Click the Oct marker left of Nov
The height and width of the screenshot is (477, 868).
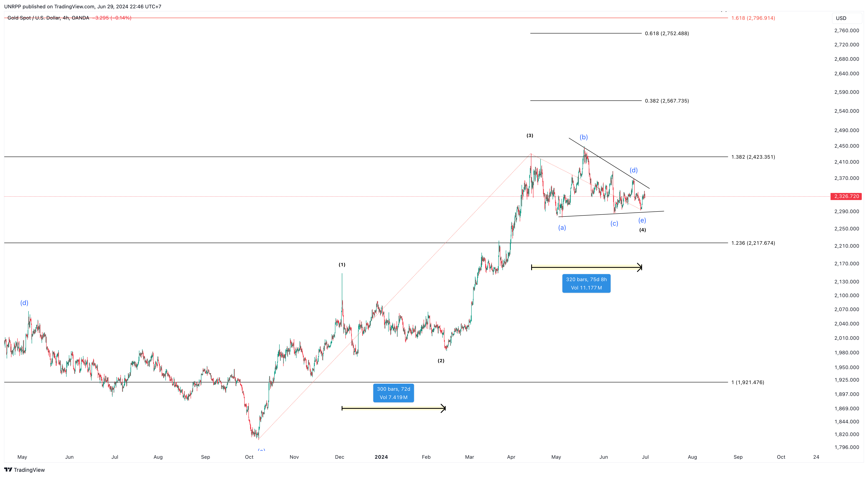249,457
